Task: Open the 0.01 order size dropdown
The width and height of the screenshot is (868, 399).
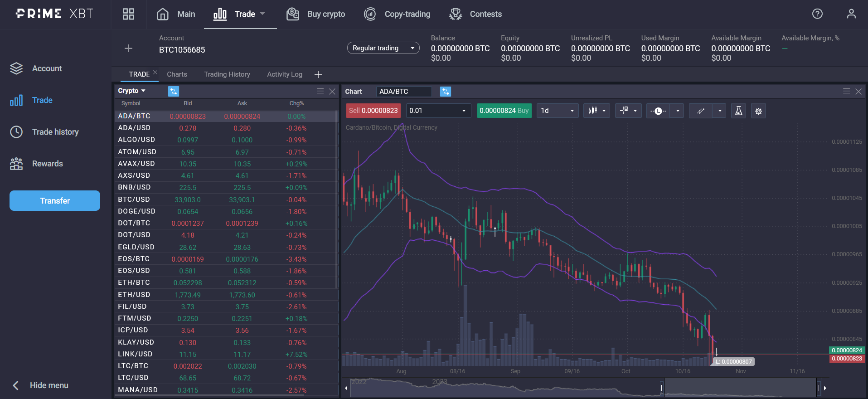Action: (438, 111)
